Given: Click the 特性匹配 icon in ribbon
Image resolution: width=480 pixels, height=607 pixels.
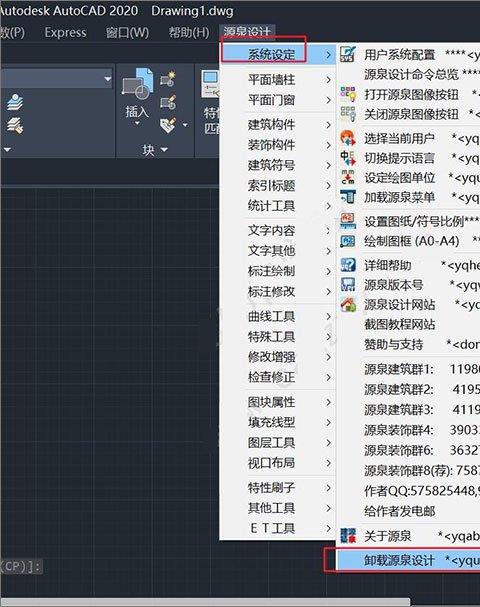Looking at the screenshot, I should [x=210, y=84].
